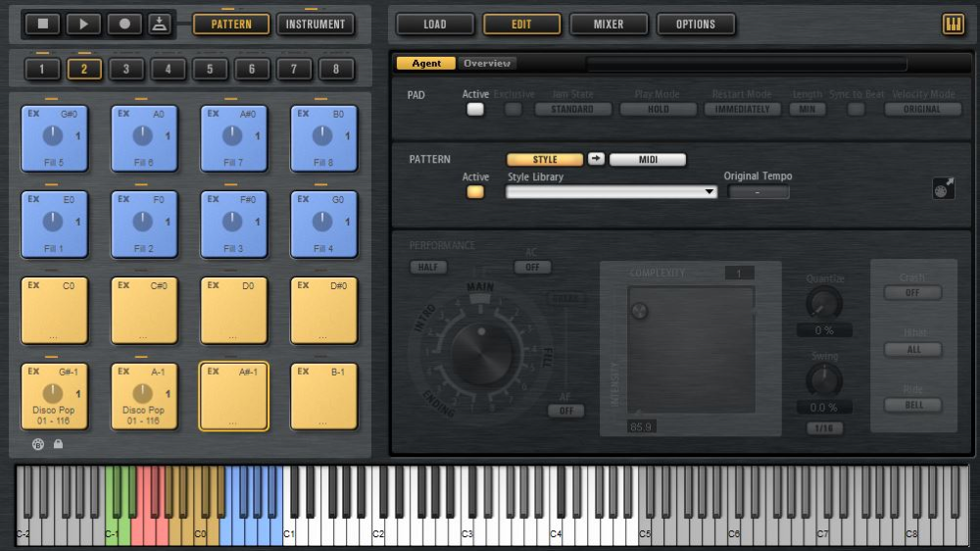
Task: Click the Record button
Action: 124,24
